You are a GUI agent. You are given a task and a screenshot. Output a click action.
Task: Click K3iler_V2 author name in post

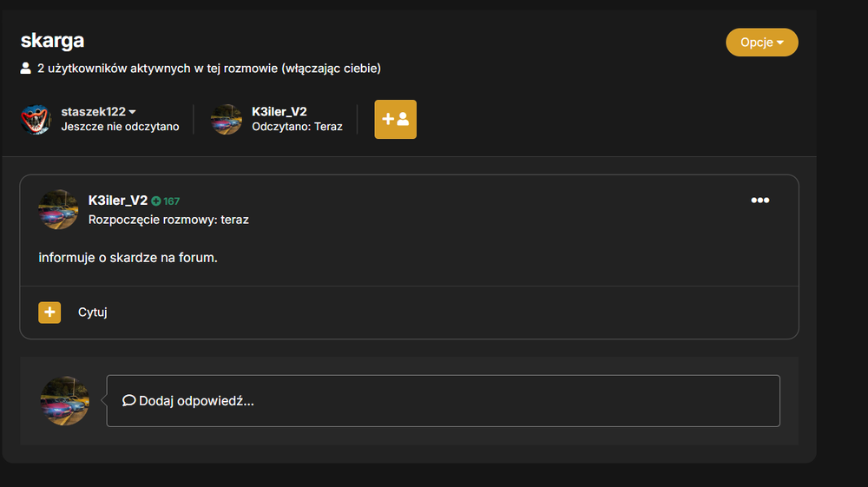118,201
